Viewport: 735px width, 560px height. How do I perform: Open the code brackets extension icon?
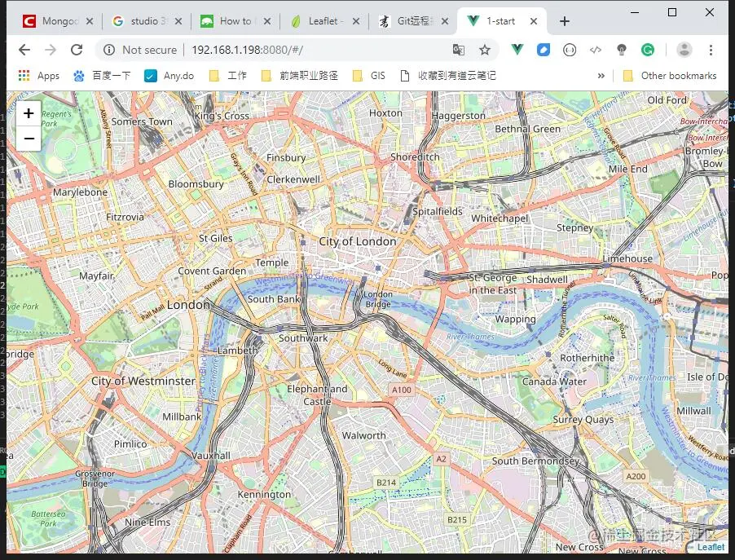(x=596, y=50)
